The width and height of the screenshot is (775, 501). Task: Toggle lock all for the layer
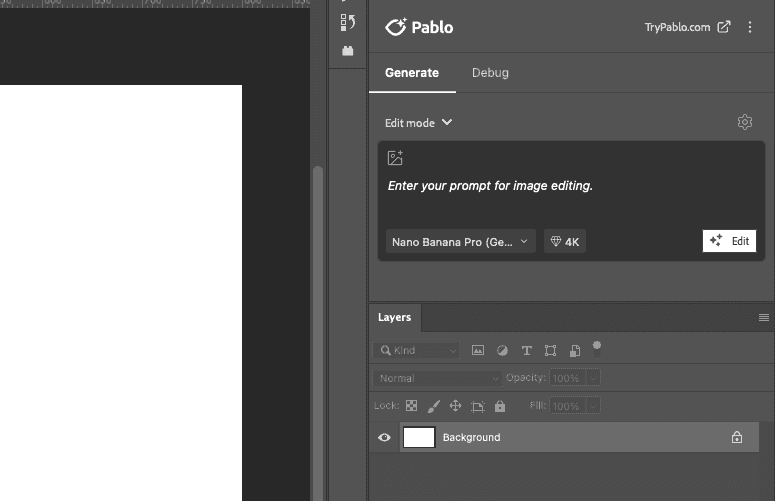click(500, 406)
